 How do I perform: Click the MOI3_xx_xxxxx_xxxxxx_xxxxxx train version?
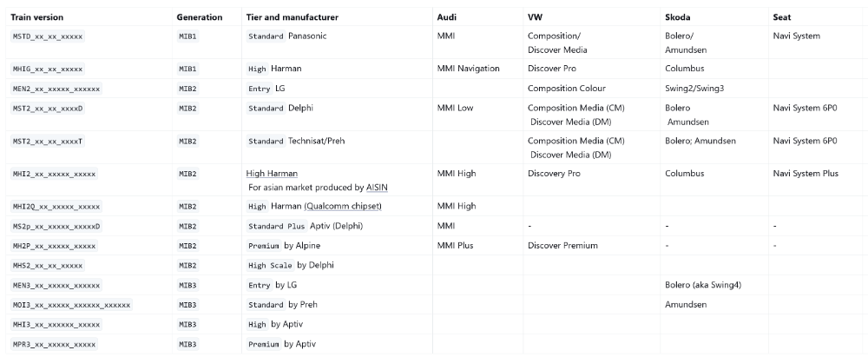coord(71,305)
